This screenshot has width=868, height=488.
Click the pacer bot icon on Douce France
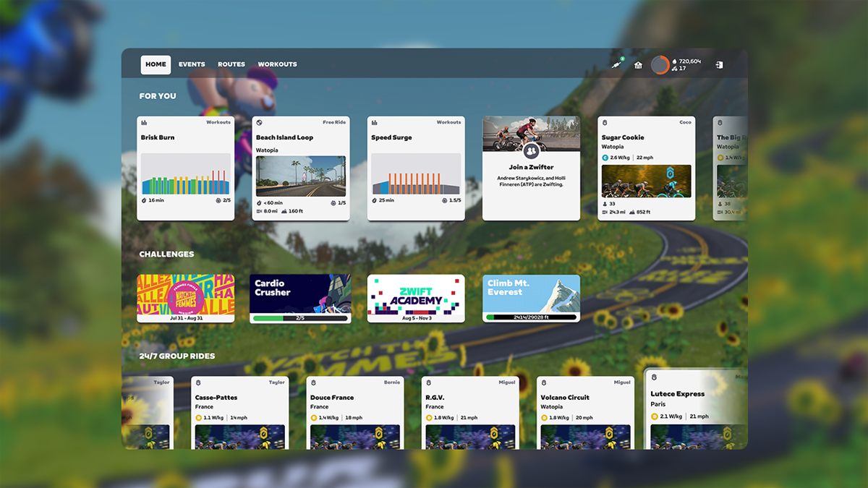pos(313,382)
